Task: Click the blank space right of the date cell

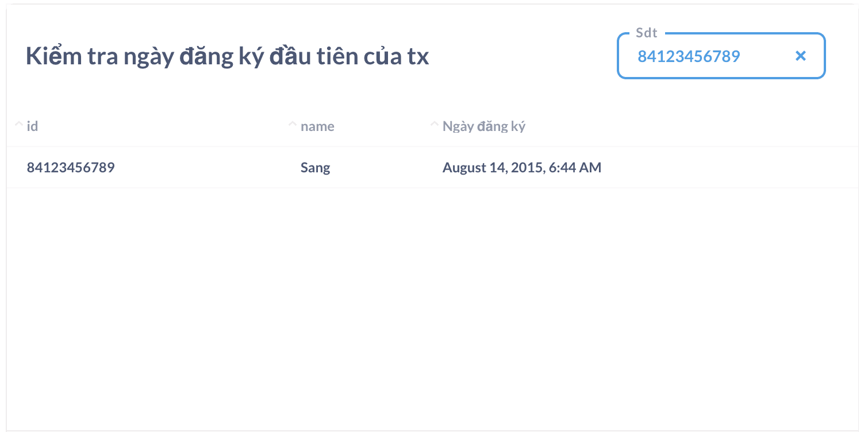Action: point(719,168)
